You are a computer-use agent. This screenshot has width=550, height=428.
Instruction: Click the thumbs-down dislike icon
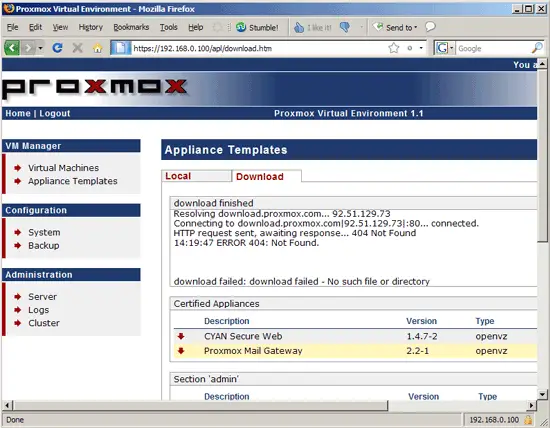pyautogui.click(x=345, y=27)
